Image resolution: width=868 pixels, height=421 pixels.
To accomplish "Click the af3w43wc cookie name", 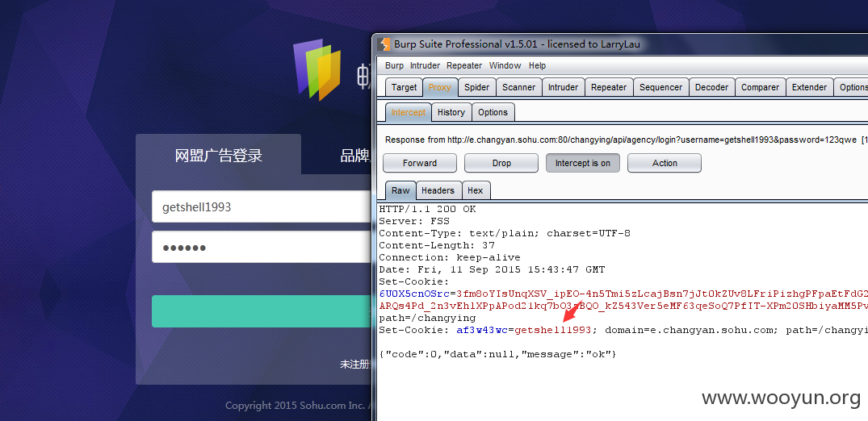I will 482,331.
